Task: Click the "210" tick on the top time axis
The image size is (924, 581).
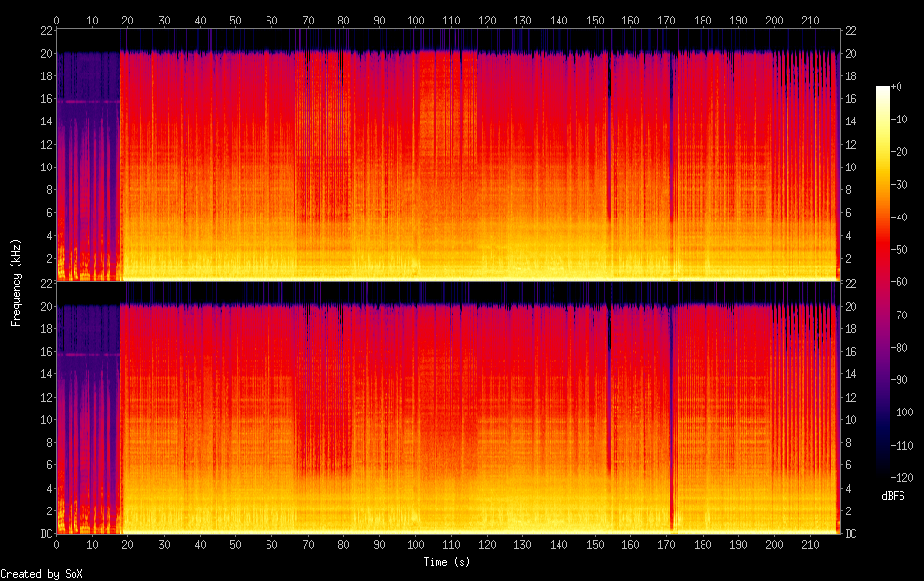Action: point(810,20)
